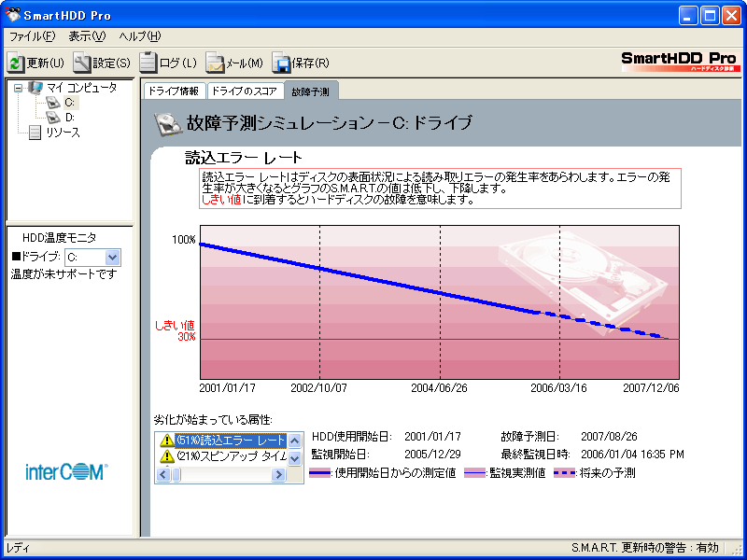This screenshot has width=747, height=560.
Task: Click the warning icon beside 読込エラー レート
Action: pyautogui.click(x=167, y=440)
